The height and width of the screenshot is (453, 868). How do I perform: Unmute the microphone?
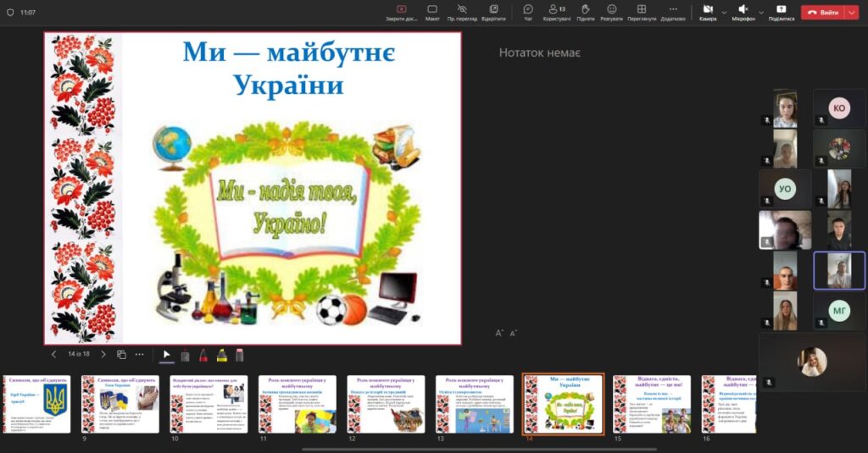pos(743,12)
